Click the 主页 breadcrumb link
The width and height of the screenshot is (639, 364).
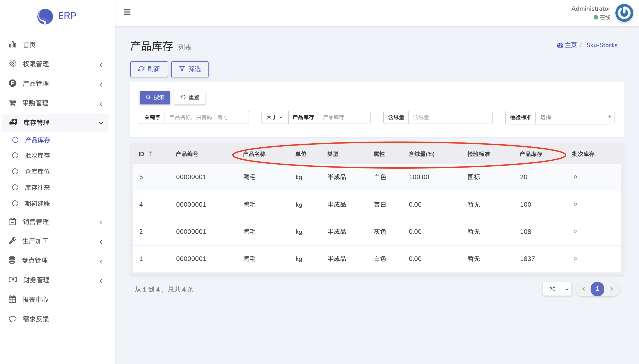click(x=571, y=45)
